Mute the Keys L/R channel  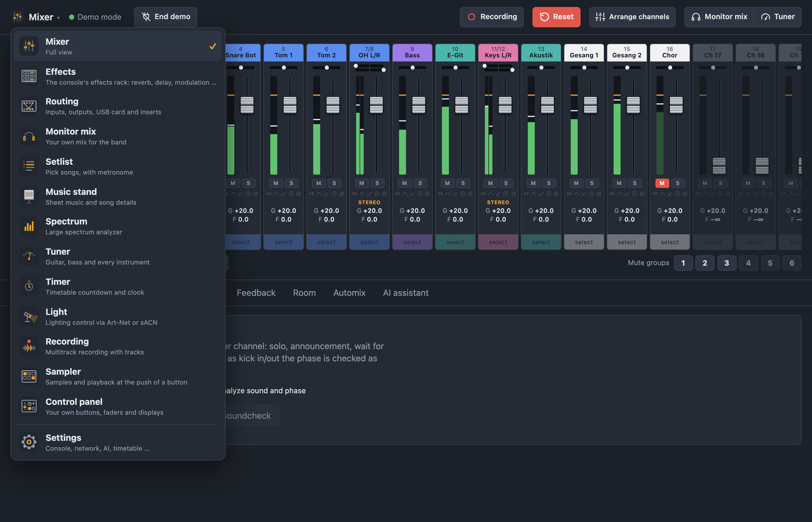point(490,183)
